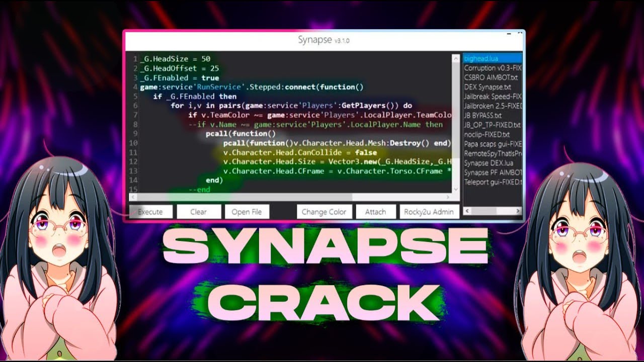Click the editor vertical scrollbar down arrow

[x=456, y=189]
